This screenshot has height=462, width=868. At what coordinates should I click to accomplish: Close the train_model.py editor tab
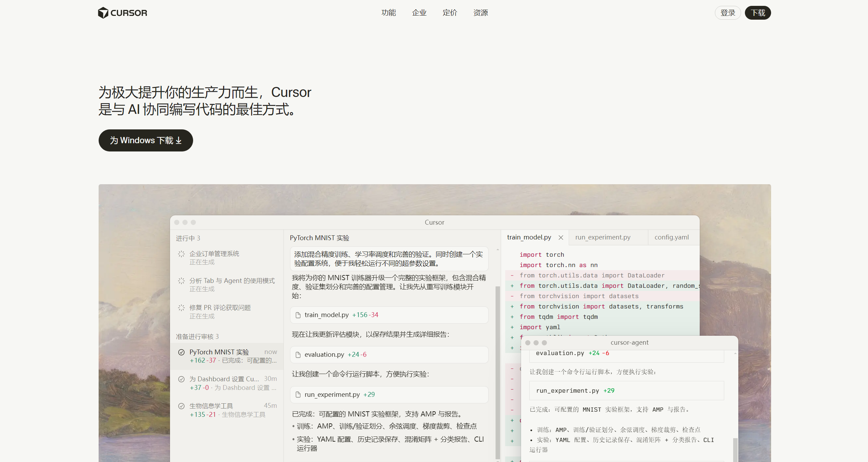coord(560,237)
